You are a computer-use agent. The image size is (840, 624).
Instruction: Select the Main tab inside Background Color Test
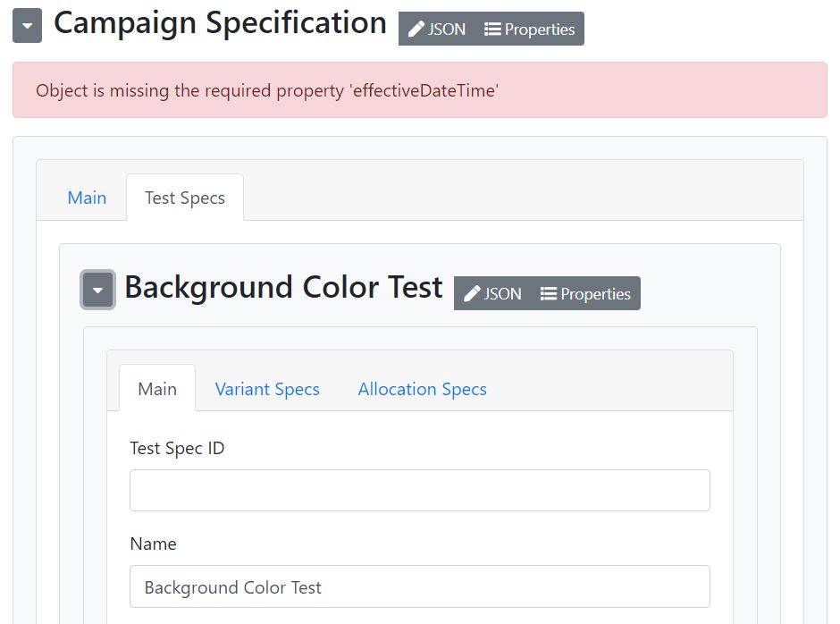[x=157, y=389]
